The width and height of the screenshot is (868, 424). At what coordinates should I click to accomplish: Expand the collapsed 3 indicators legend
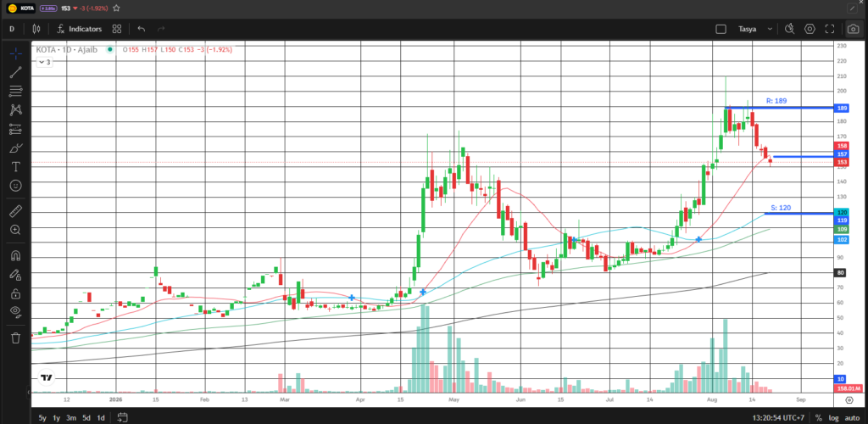[x=44, y=62]
